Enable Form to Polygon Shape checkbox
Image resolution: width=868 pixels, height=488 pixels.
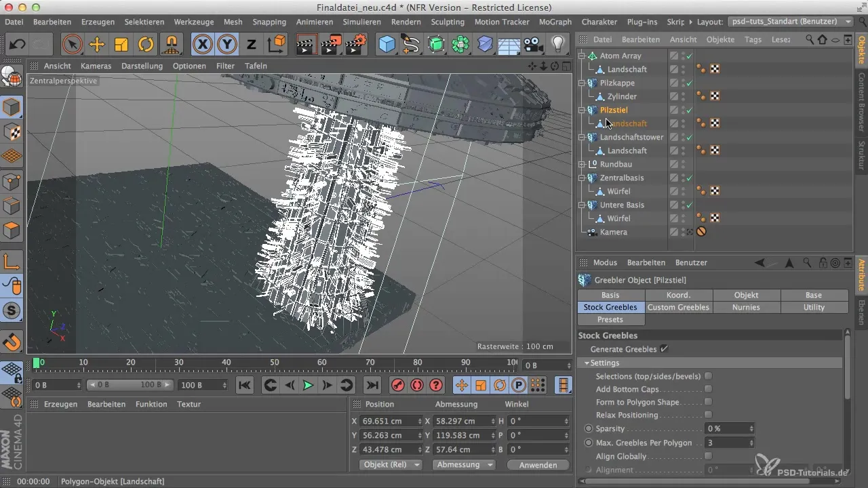tap(708, 402)
